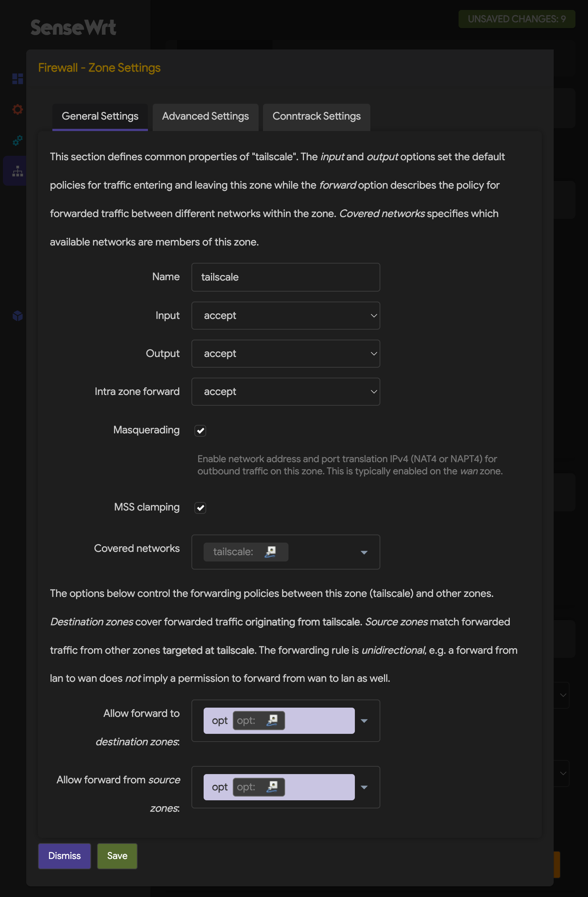
Task: Open the teal double-gears services icon
Action: [x=17, y=141]
